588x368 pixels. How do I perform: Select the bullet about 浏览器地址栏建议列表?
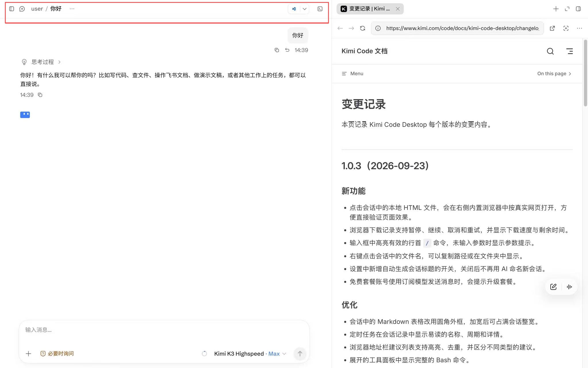[444, 347]
